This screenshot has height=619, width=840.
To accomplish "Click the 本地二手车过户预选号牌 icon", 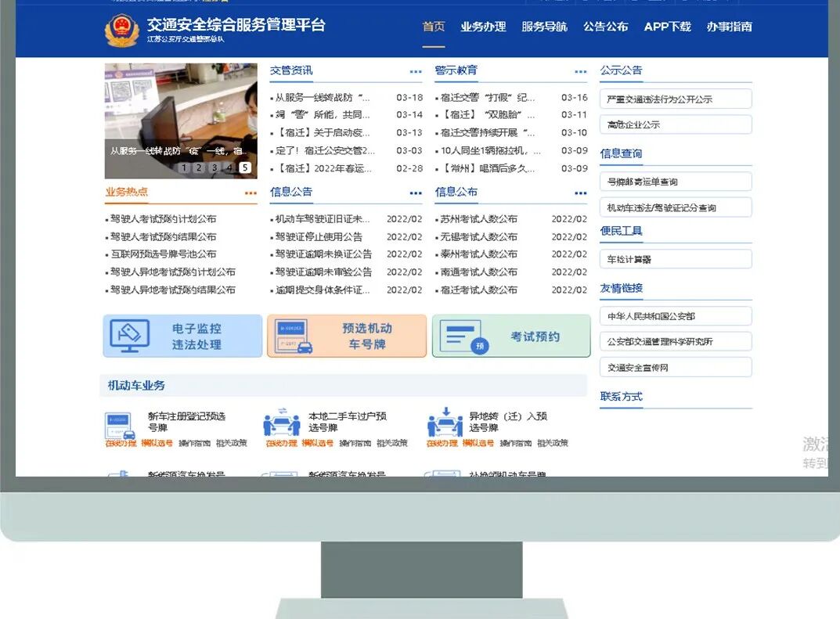I will coord(283,422).
